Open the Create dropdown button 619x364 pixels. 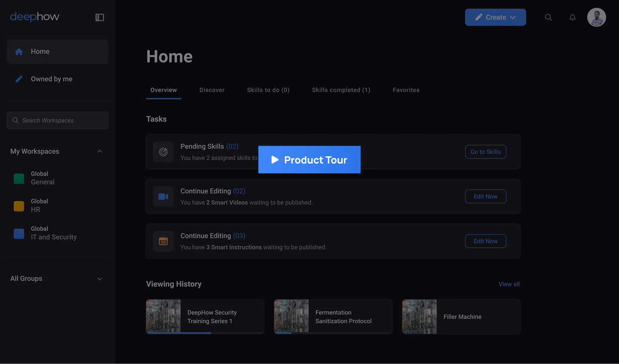[495, 17]
